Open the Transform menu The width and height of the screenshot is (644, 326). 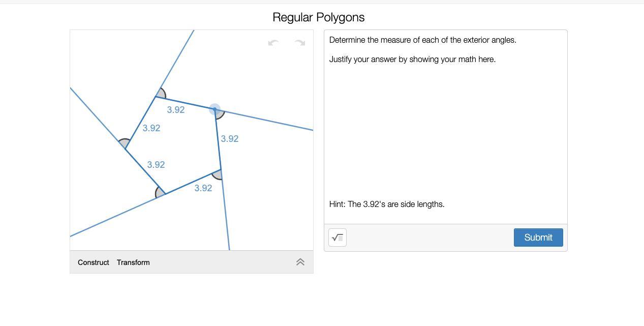(133, 262)
